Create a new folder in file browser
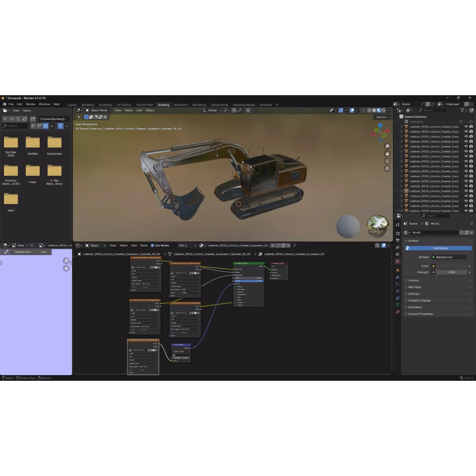The width and height of the screenshot is (476, 476). pyautogui.click(x=33, y=119)
